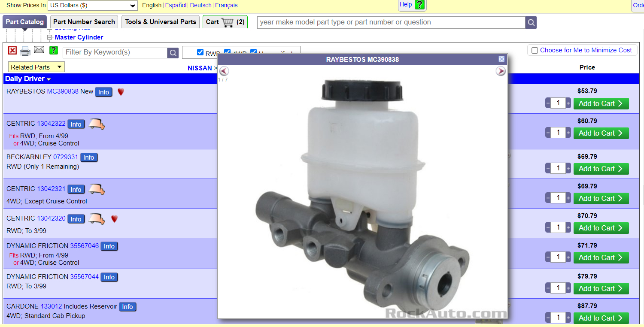Viewport: 644px width, 327px height.
Task: Switch language to Français
Action: pos(226,6)
